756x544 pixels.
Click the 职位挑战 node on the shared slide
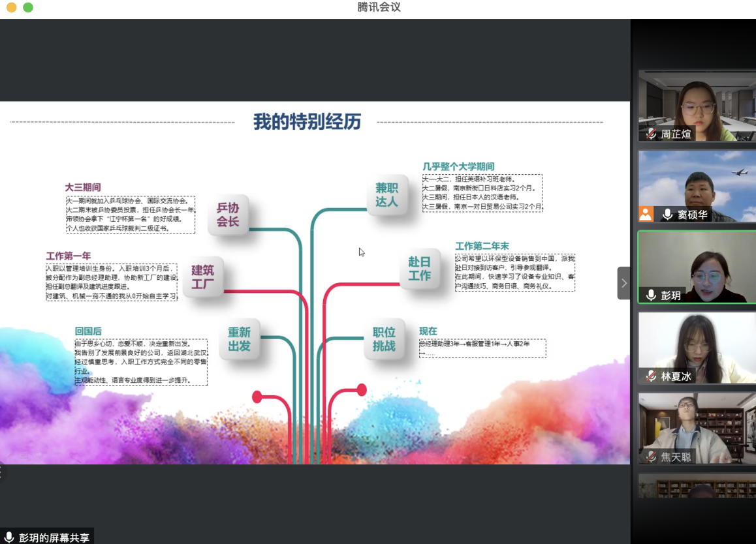[x=384, y=339]
